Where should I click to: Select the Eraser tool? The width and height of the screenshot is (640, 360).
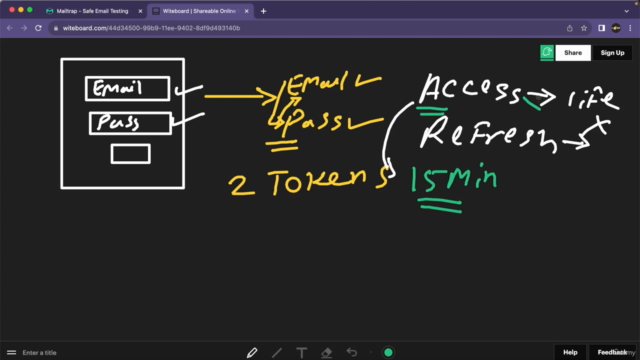(327, 353)
